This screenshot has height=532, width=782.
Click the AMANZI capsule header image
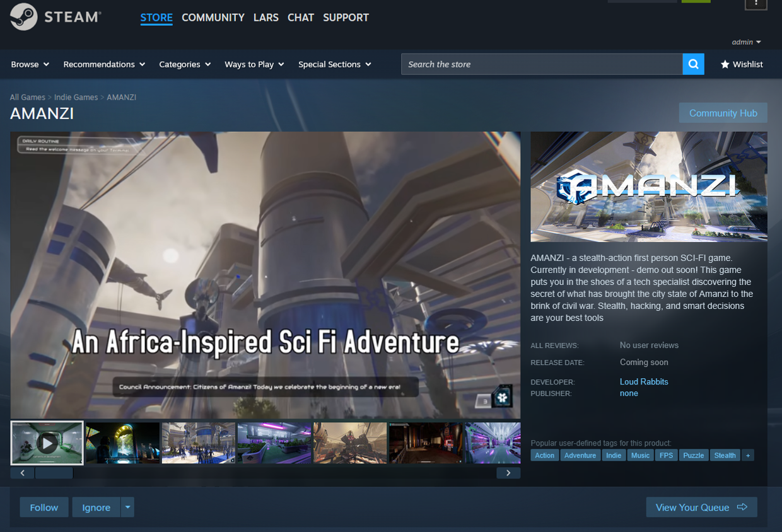click(x=649, y=187)
